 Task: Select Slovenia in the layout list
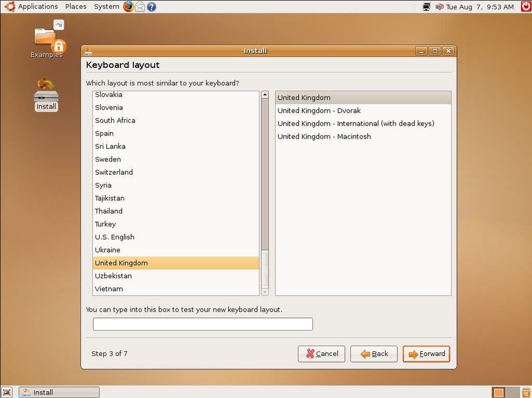pyautogui.click(x=176, y=107)
